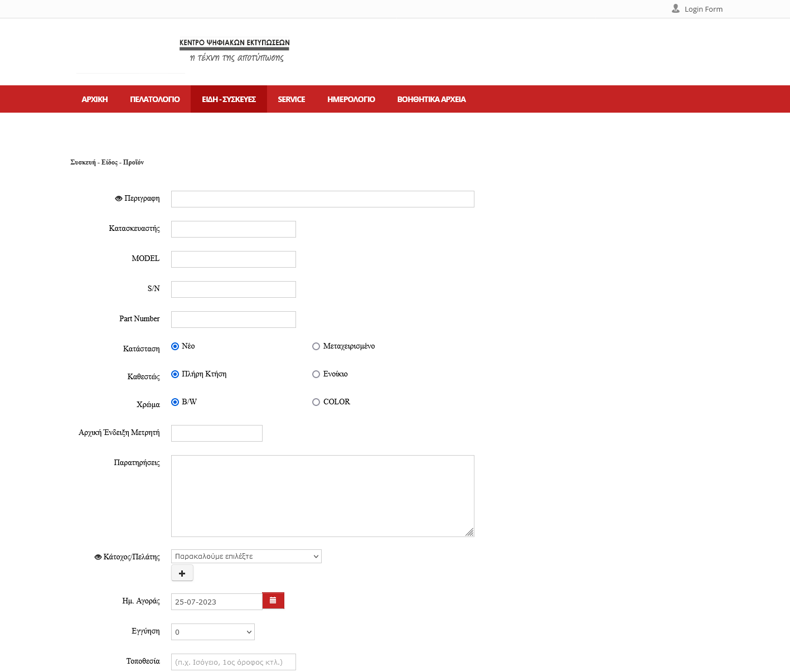Click the calendar icon beside purchase date
This screenshot has height=672, width=790.
coord(273,601)
